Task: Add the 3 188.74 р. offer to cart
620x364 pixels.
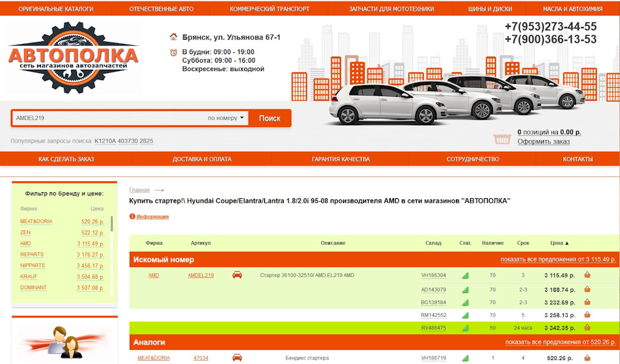Action: pos(587,289)
